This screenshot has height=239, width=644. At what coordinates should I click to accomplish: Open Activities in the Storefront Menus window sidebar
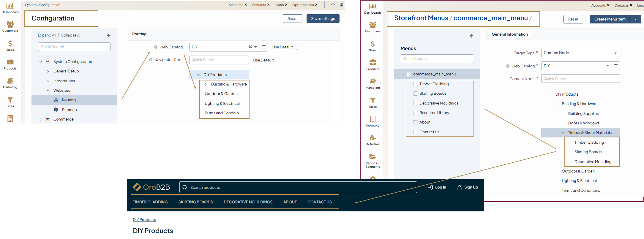[x=373, y=140]
